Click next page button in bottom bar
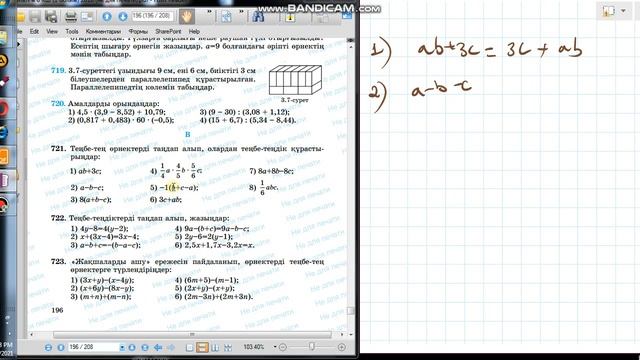The height and width of the screenshot is (360, 640). (x=132, y=347)
